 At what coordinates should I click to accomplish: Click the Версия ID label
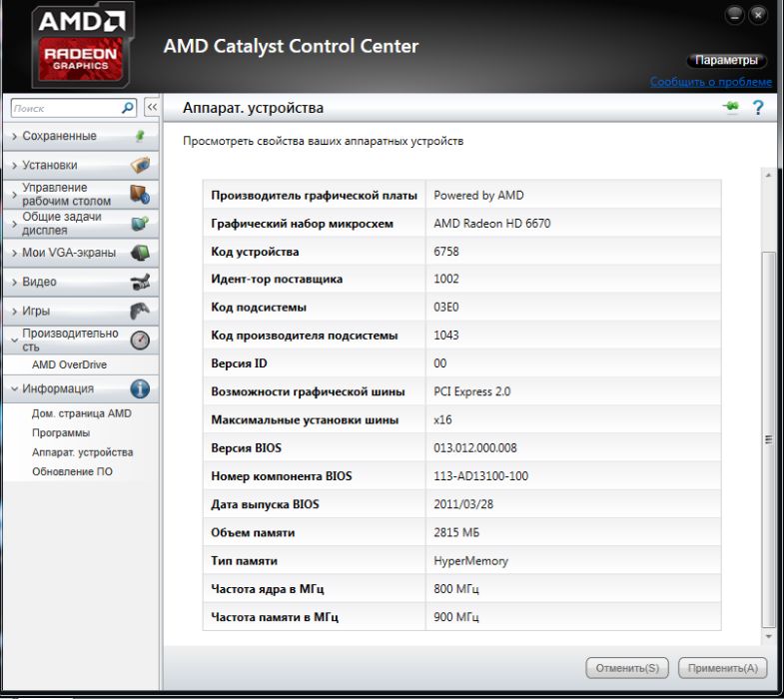(239, 363)
